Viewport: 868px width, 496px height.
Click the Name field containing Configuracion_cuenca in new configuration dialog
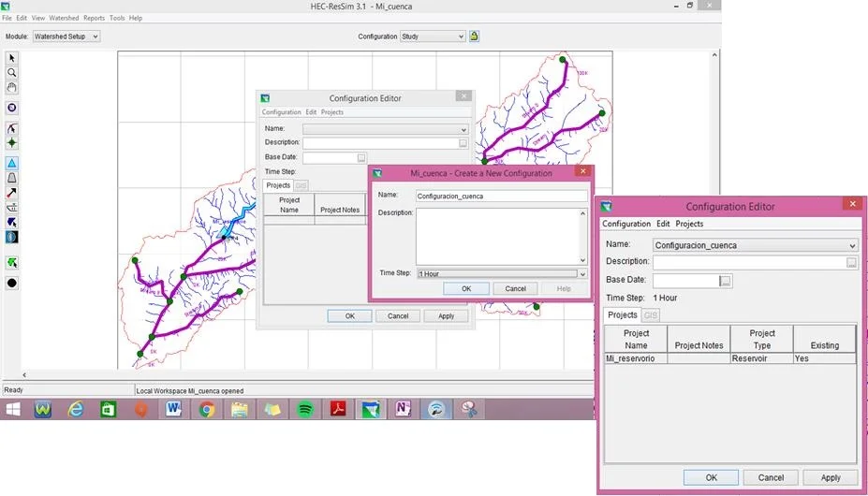(502, 196)
